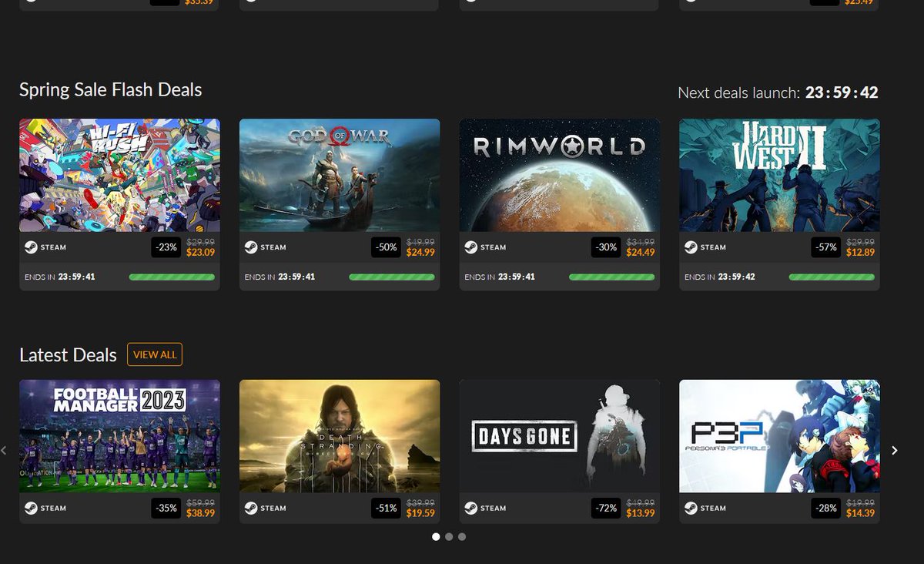
Task: Go to previous Latest Deals slide arrow
Action: pos(4,451)
